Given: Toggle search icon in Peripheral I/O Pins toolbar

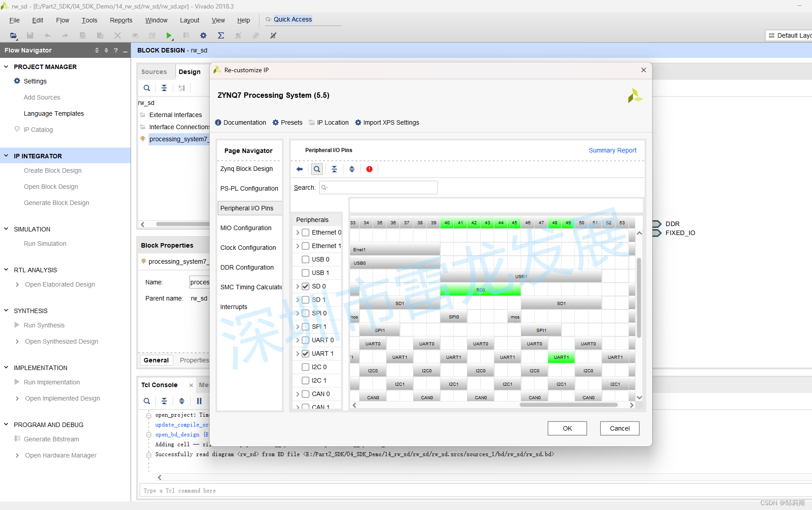Looking at the screenshot, I should pyautogui.click(x=317, y=169).
